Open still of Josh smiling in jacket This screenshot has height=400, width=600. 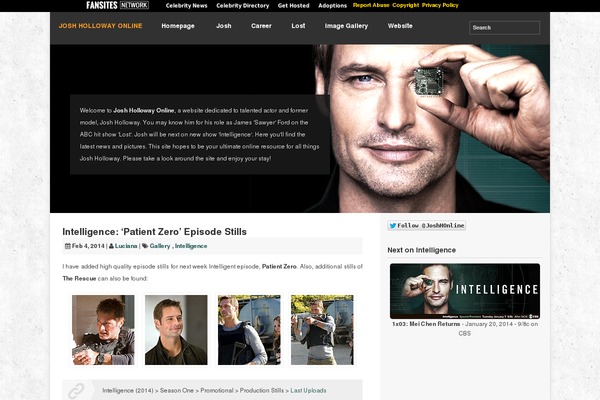[176, 330]
